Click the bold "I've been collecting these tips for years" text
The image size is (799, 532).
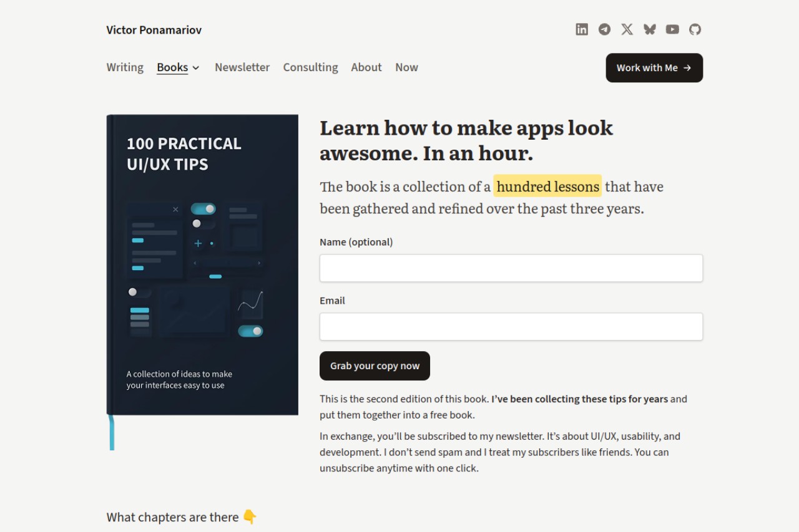[x=580, y=399]
